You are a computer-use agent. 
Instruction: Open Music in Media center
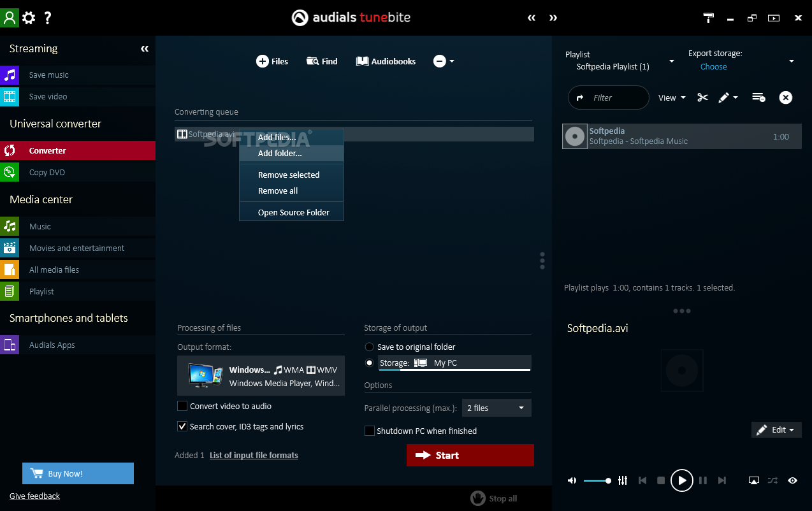pos(78,227)
